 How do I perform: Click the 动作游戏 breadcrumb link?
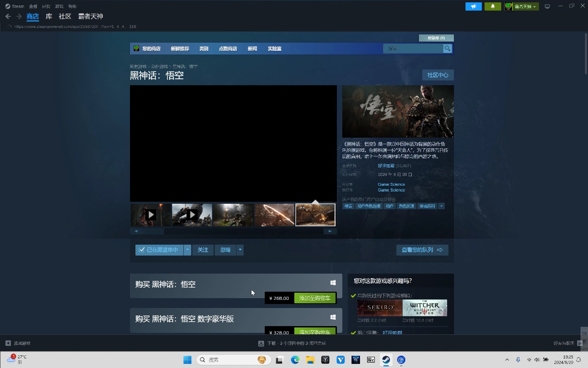point(160,66)
